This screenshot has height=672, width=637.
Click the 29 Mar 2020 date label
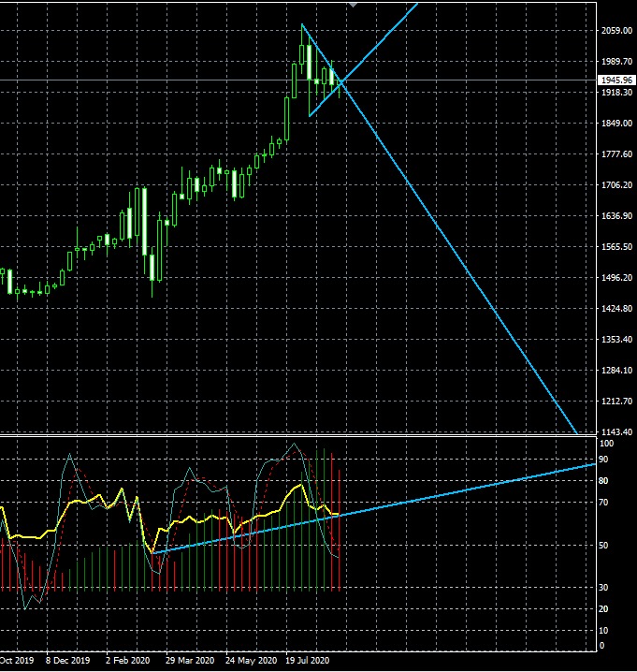(190, 660)
